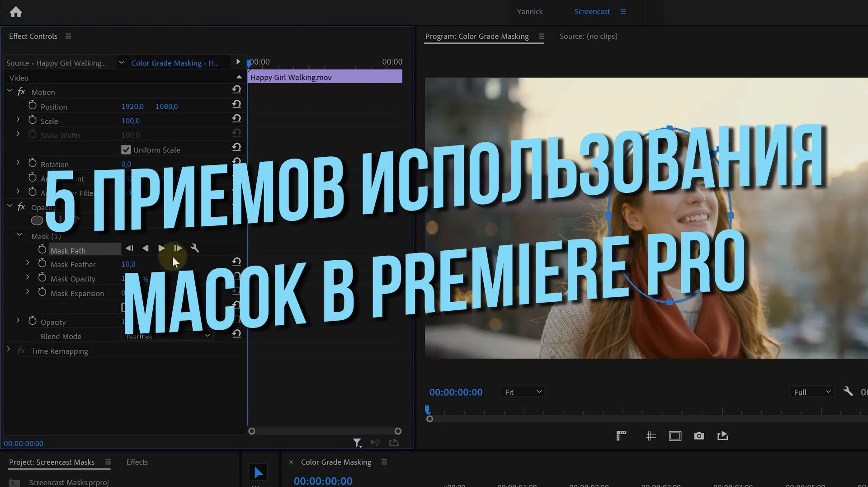Switch to the Yannick workspace
The height and width of the screenshot is (487, 868).
pyautogui.click(x=530, y=12)
